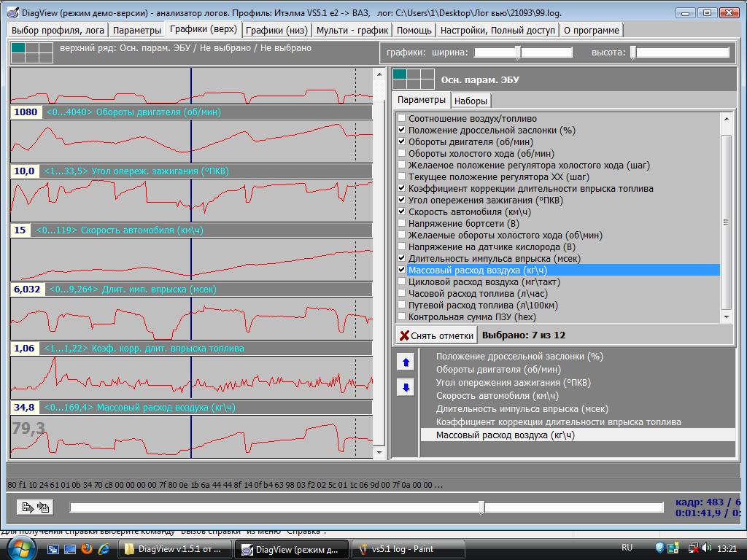The image size is (747, 560).
Task: Click the parameter list scrollbar down arrow
Action: point(726,317)
